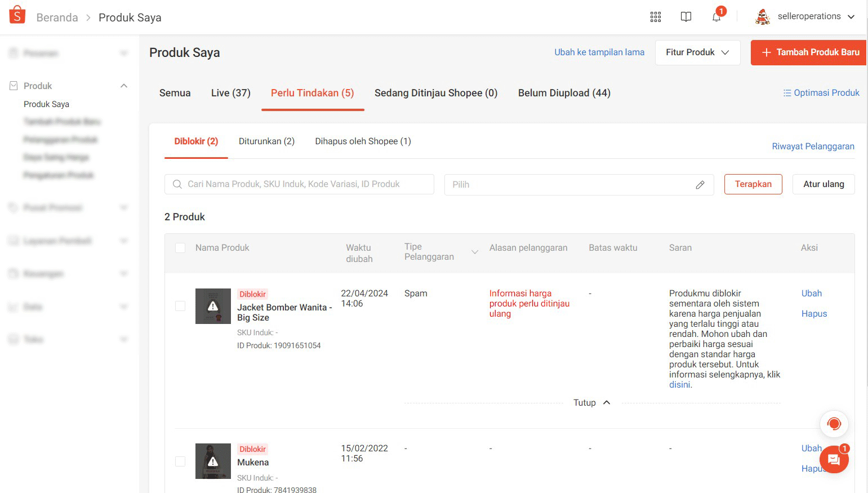
Task: Open the notifications bell
Action: point(716,17)
